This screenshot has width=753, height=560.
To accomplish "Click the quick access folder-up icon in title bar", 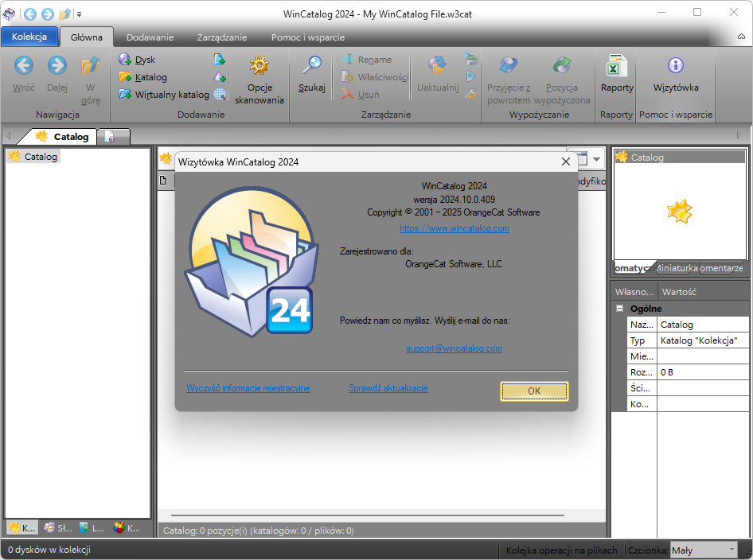I will coord(64,14).
